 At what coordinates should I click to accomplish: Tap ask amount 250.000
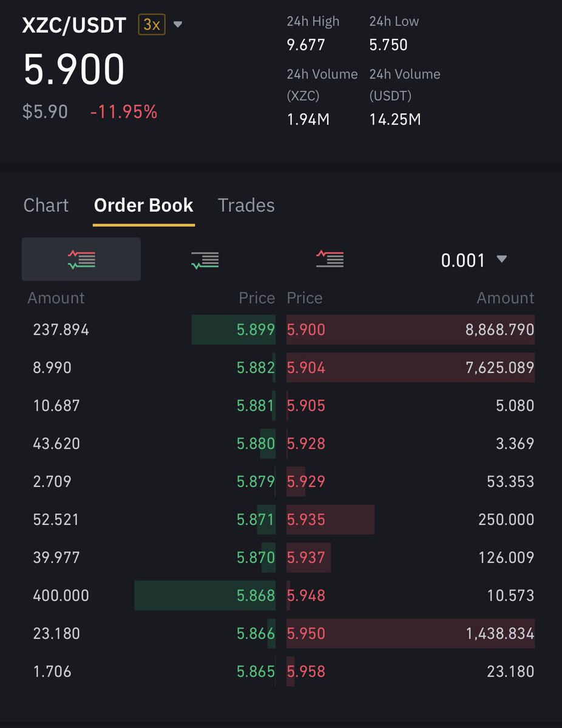point(507,520)
